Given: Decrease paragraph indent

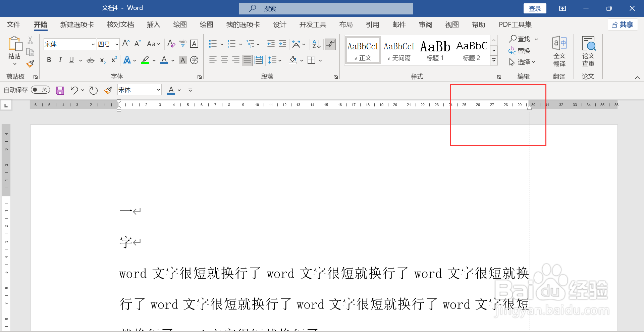Looking at the screenshot, I should 271,44.
